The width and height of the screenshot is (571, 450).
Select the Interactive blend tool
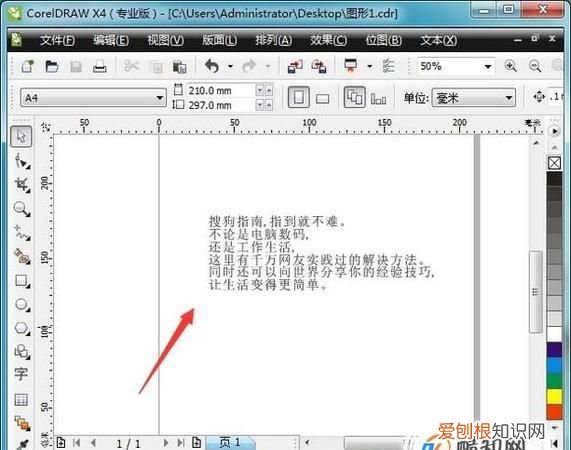(22, 423)
